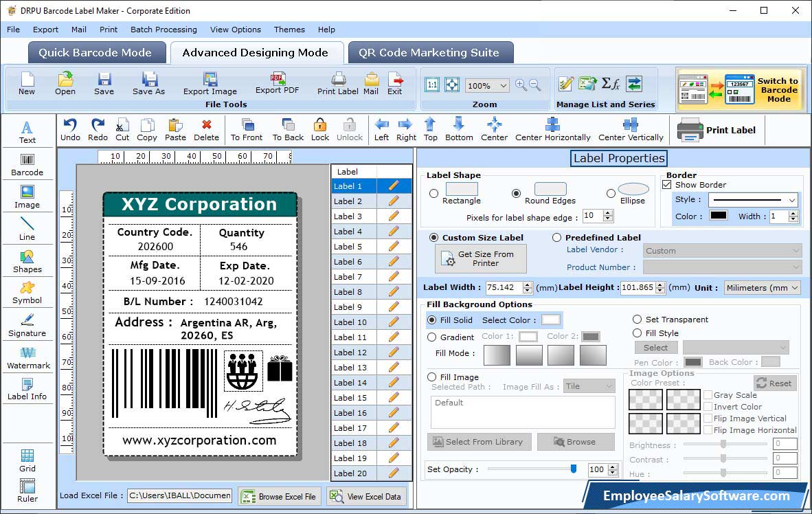This screenshot has height=514, width=812.
Task: Open the zoom percentage dropdown
Action: coord(504,85)
